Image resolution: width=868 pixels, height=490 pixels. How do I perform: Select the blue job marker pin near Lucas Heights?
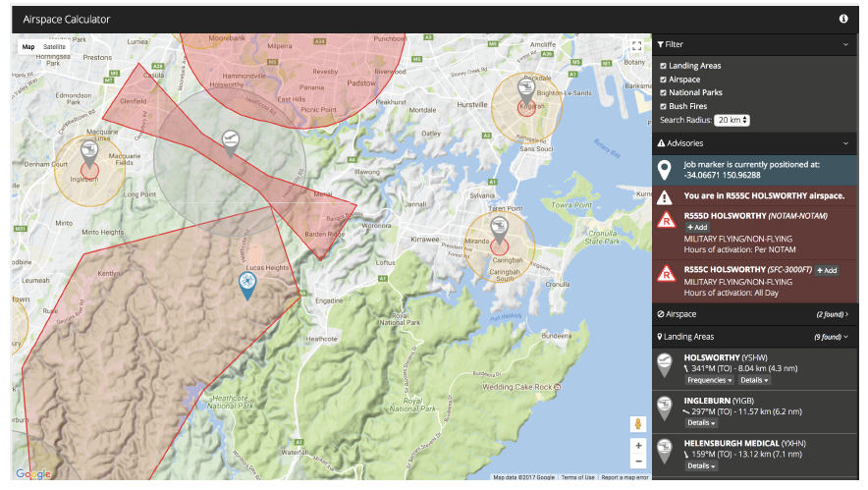click(246, 286)
